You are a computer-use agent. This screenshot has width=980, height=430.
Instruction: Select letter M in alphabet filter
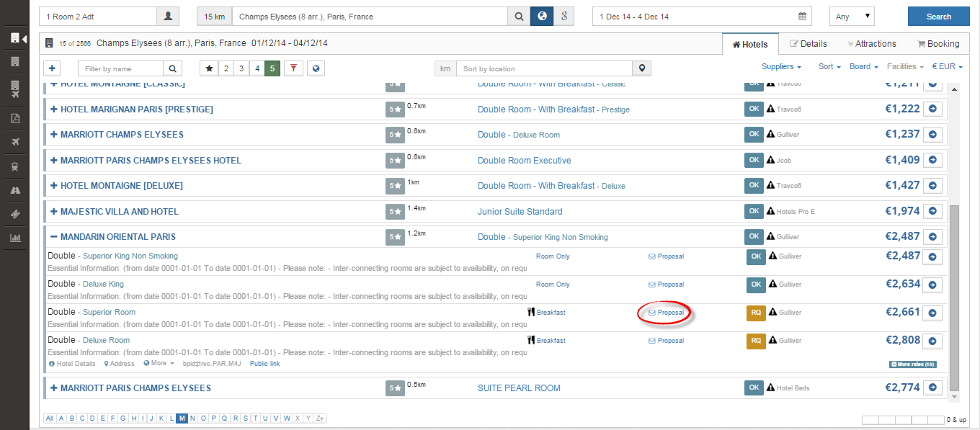(x=182, y=418)
